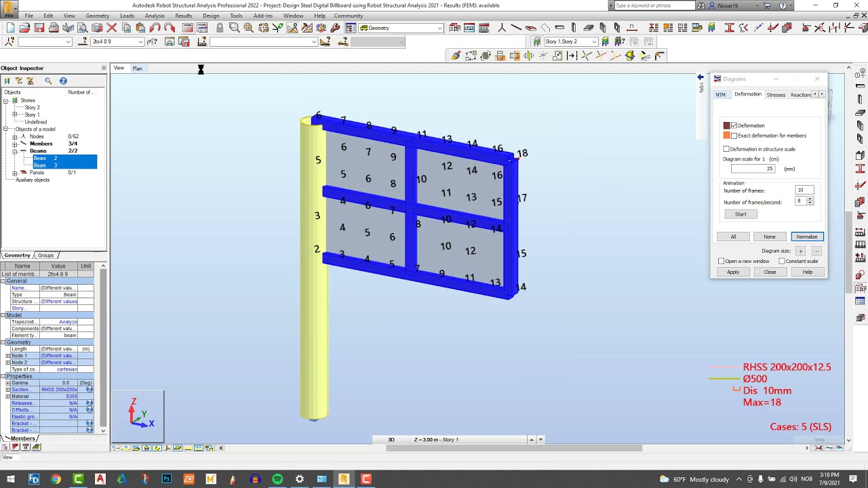
Task: Enable Exact deformation for members checkbox
Action: click(x=734, y=136)
